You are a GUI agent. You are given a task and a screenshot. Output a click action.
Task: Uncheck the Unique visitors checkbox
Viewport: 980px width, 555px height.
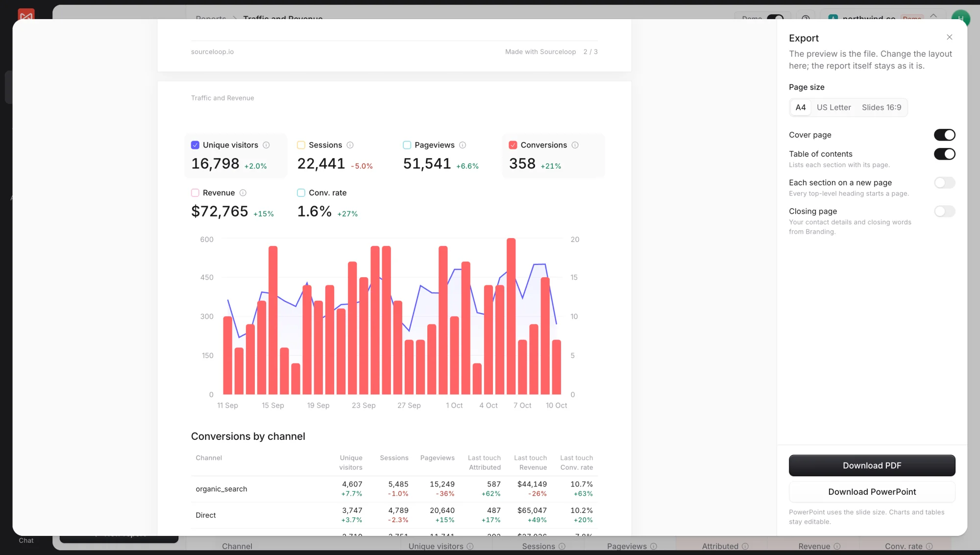point(195,145)
